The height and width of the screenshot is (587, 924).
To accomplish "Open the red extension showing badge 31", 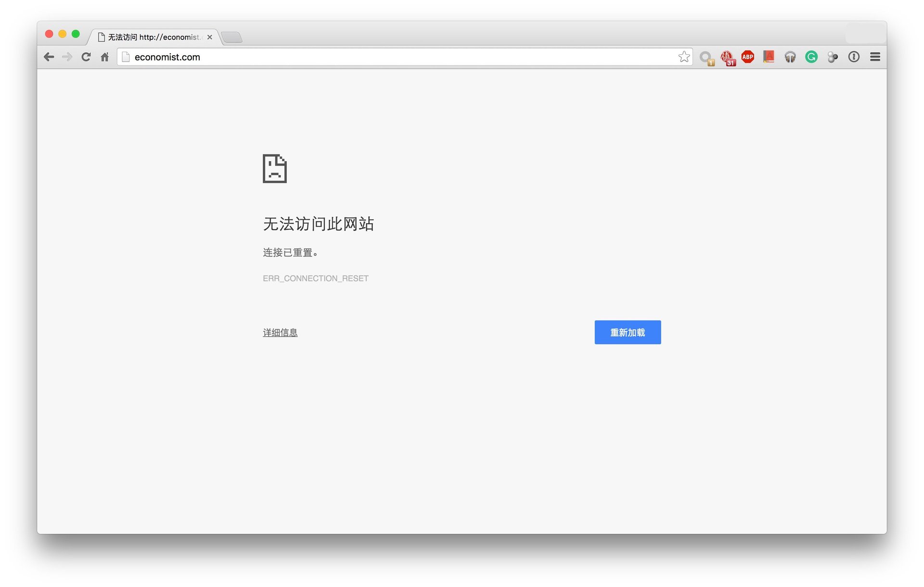I will 728,58.
